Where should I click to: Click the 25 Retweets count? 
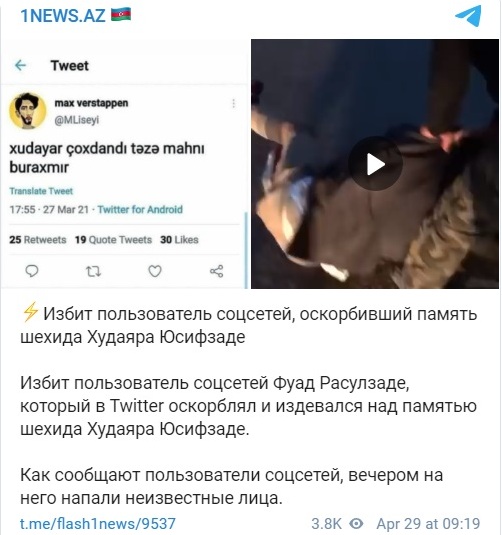(x=38, y=240)
